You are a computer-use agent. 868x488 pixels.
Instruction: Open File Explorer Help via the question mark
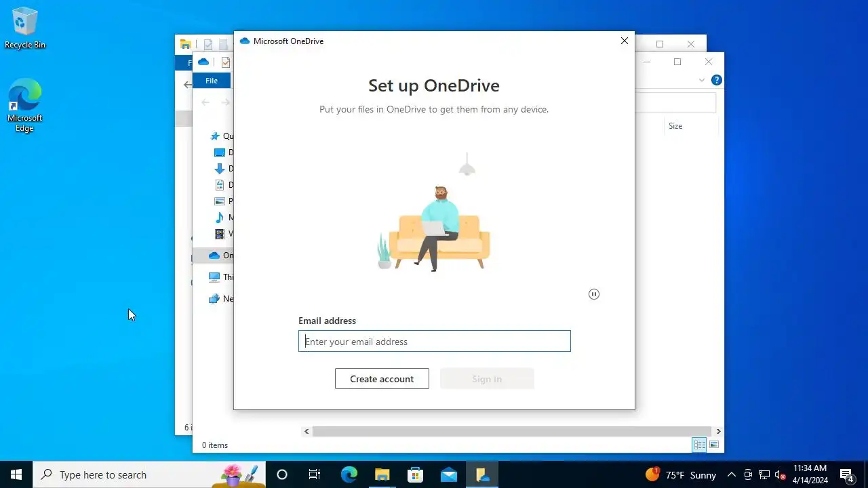[716, 80]
